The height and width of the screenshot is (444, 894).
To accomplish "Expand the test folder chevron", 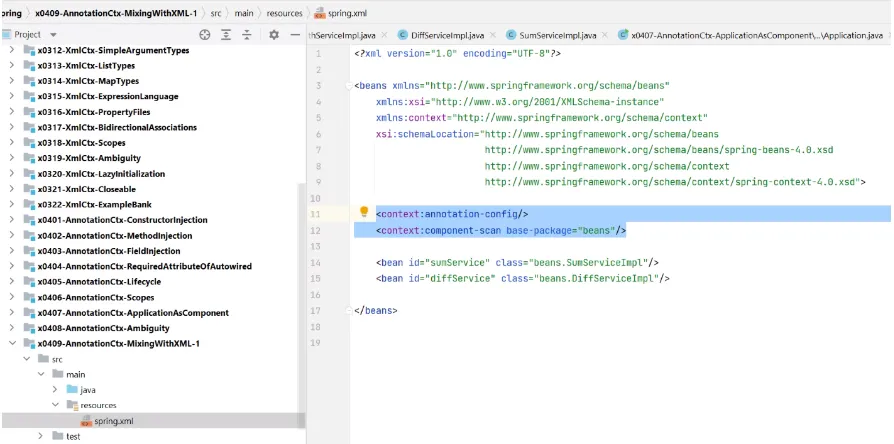I will pos(41,436).
